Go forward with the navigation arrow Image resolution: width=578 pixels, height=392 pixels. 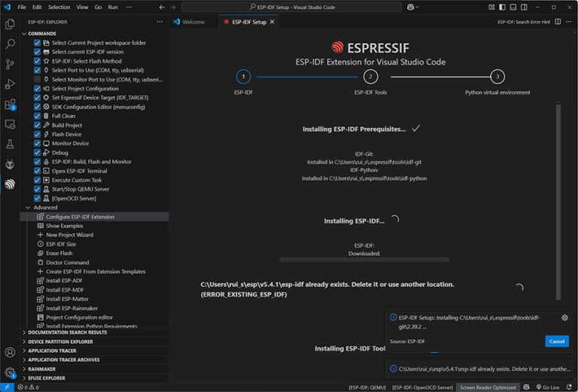pyautogui.click(x=173, y=7)
